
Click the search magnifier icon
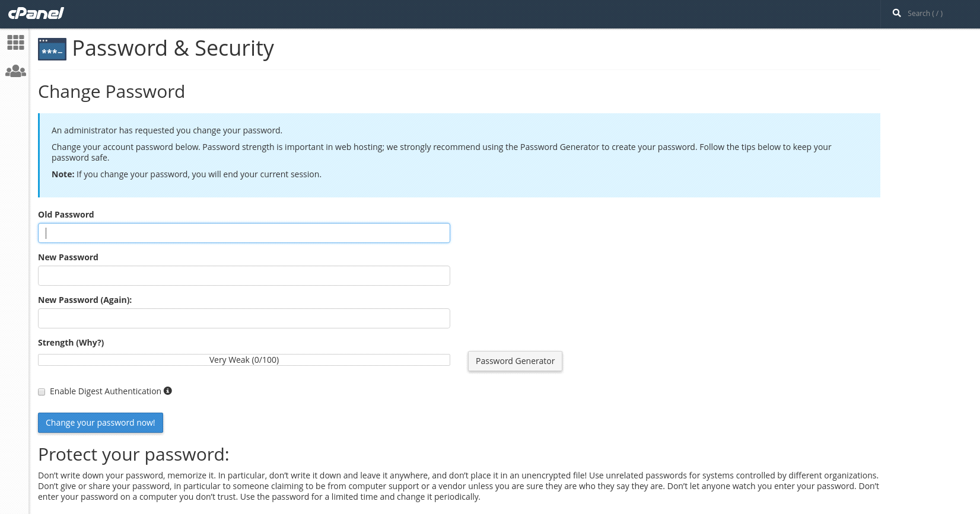tap(896, 13)
